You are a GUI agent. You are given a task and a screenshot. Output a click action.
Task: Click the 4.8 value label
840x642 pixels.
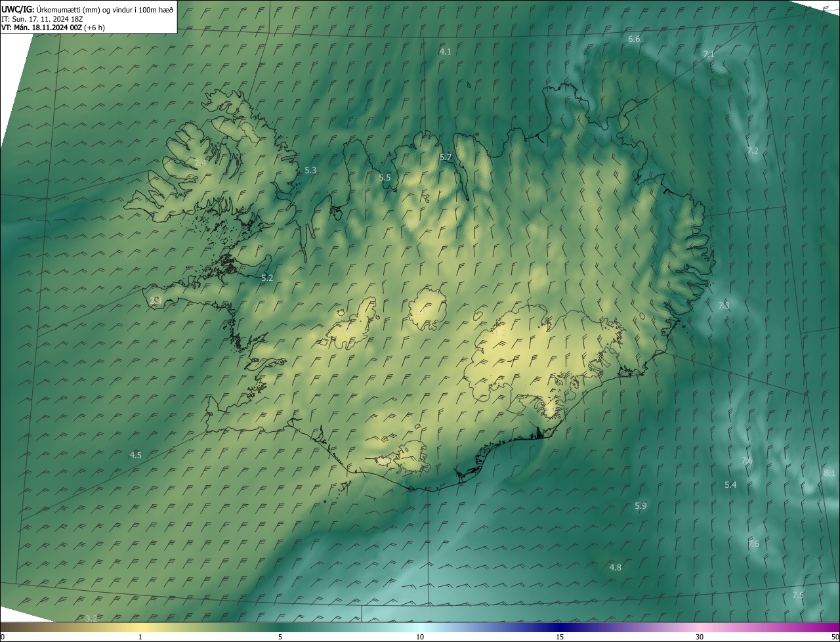click(x=616, y=568)
